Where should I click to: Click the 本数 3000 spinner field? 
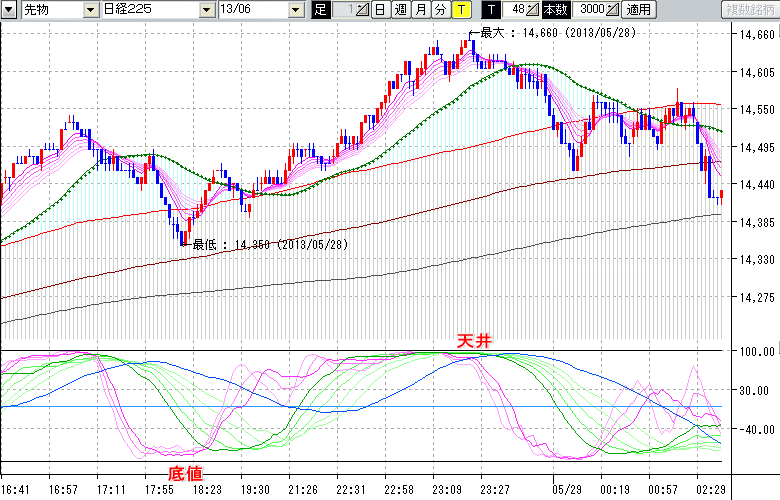[x=592, y=10]
